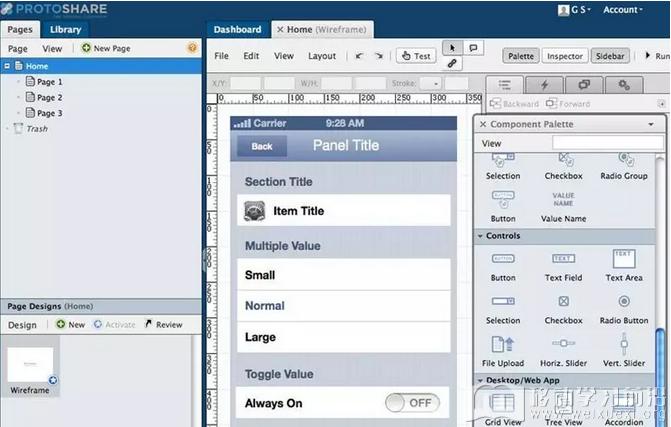Open the Component Palette dropdown arrow
This screenshot has height=427, width=671.
651,124
